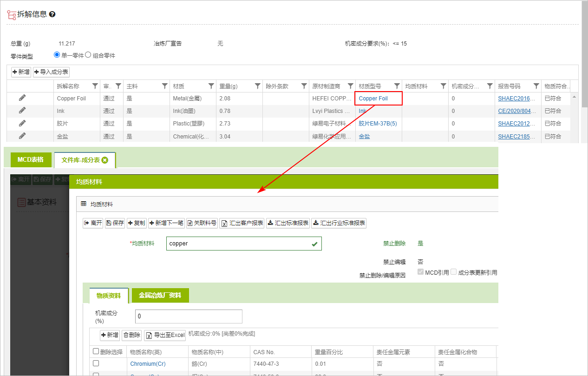The image size is (588, 376).
Task: Switch to the 金属冶炼厂资料 tab
Action: click(x=160, y=296)
